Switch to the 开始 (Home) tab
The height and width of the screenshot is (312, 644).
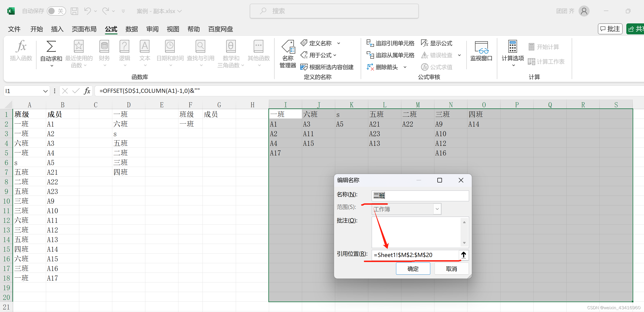pyautogui.click(x=37, y=29)
